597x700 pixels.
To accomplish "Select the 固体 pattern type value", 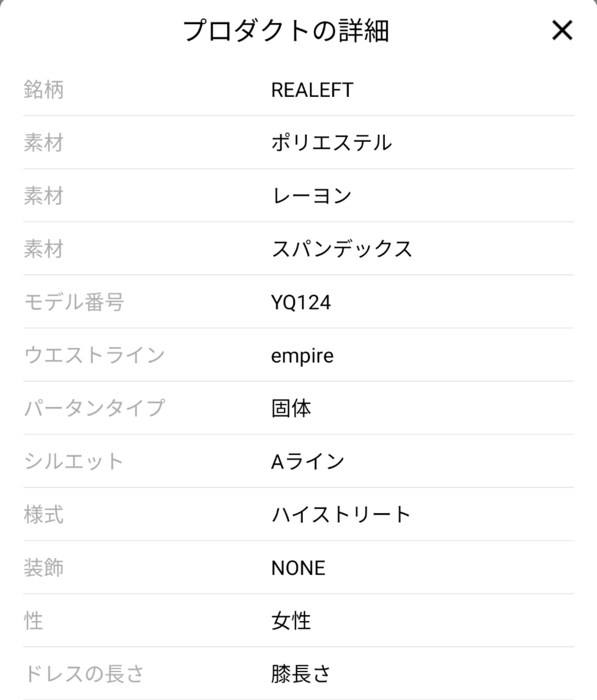I will [x=291, y=409].
